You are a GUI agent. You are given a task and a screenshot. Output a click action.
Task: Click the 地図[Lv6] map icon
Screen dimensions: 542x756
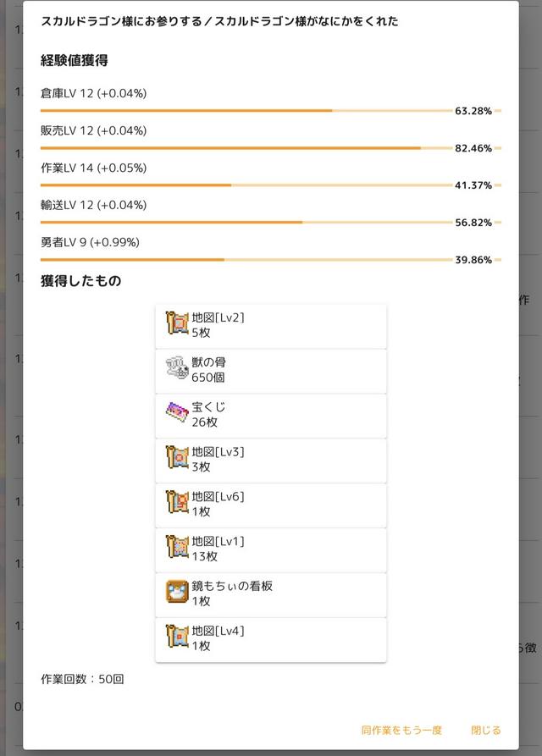pos(177,504)
